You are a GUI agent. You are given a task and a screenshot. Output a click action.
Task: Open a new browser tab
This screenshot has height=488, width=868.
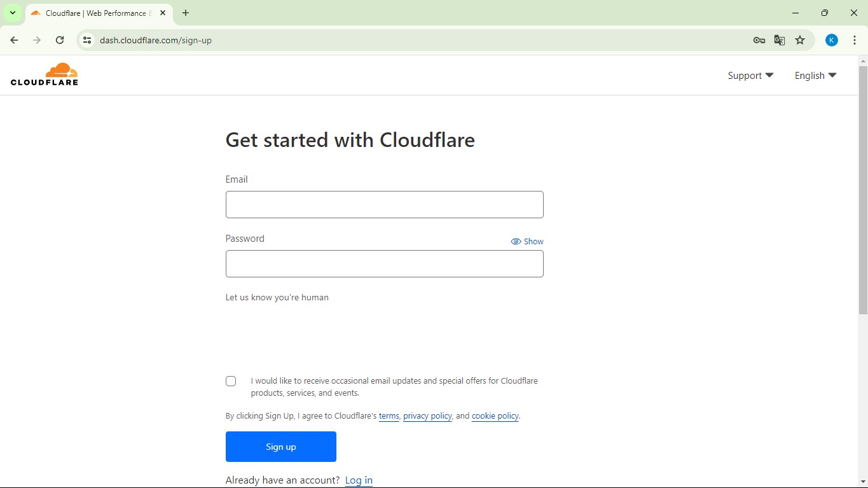[186, 13]
